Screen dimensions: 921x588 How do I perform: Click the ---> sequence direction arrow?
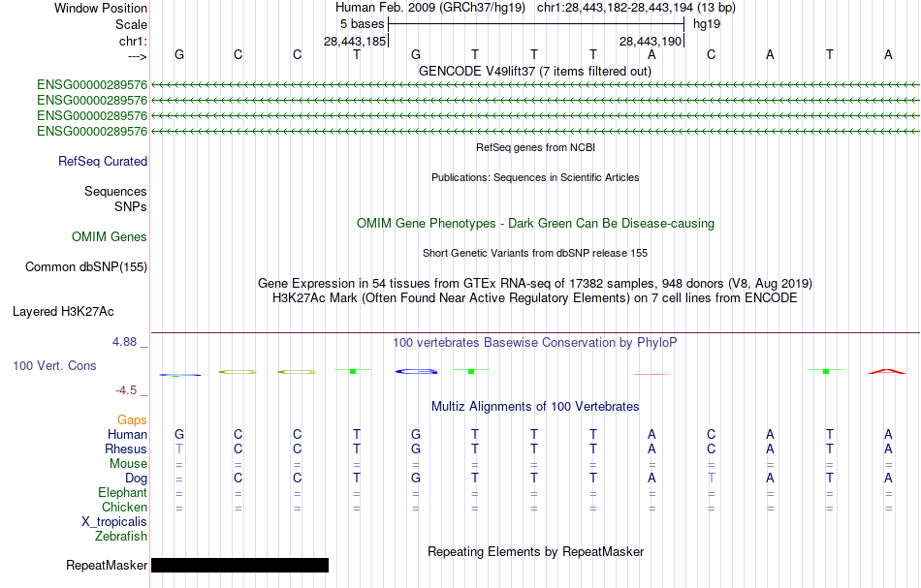click(137, 56)
